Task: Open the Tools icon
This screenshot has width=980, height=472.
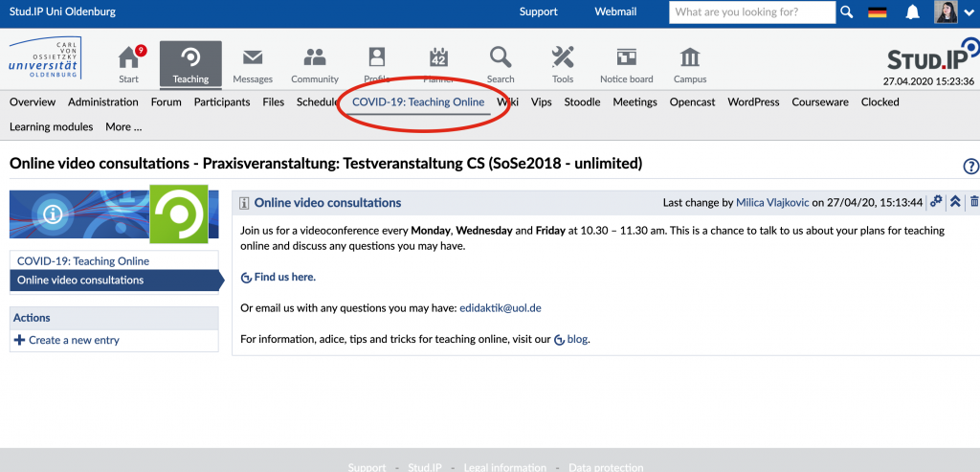Action: pyautogui.click(x=563, y=58)
